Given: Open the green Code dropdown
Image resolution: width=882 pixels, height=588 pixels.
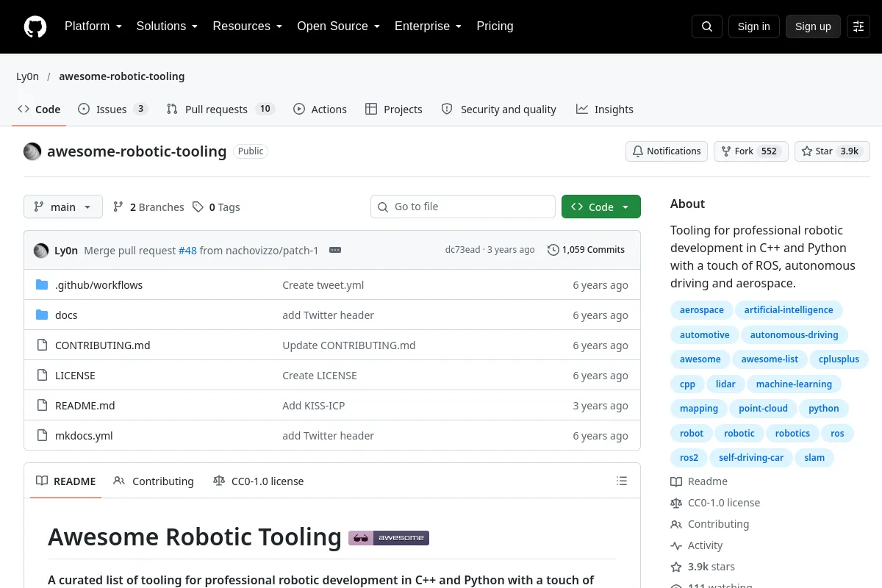Looking at the screenshot, I should click(601, 207).
